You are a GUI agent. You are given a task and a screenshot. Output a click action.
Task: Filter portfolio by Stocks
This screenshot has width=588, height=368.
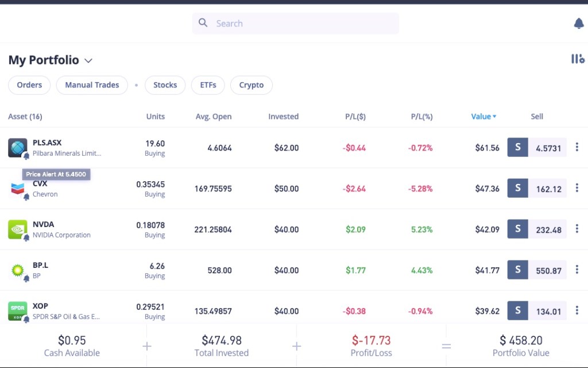click(x=165, y=85)
